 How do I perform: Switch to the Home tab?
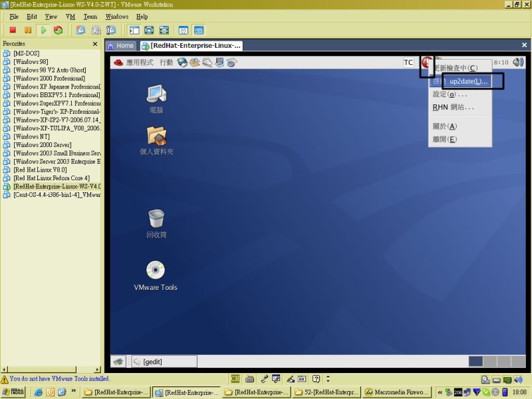pyautogui.click(x=121, y=46)
